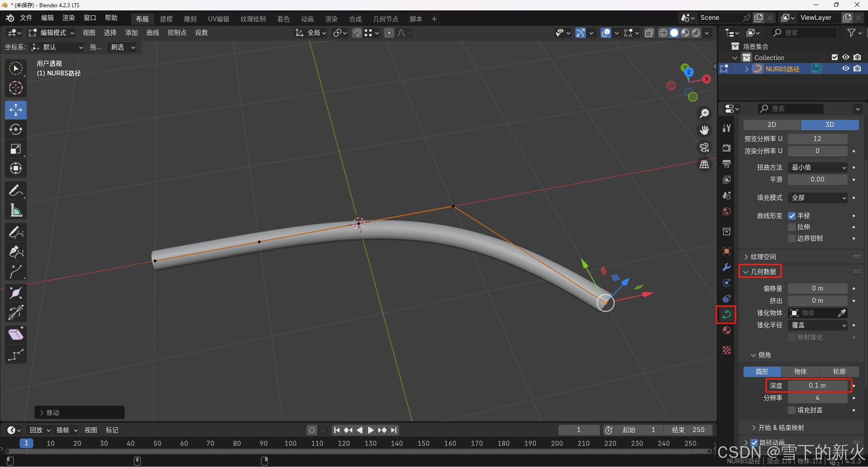Open the World properties tab

726,211
